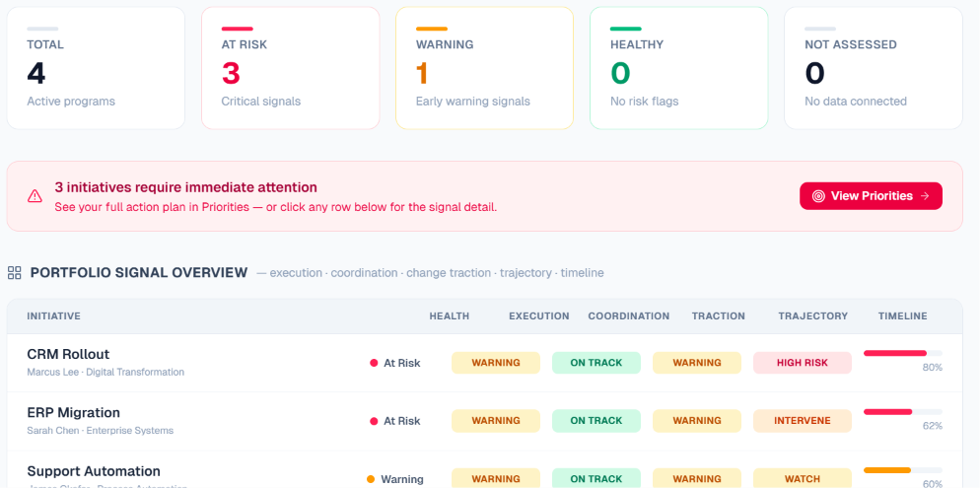The width and height of the screenshot is (980, 488).
Task: Click CRM Rollout coordination ON TRACK badge
Action: coord(596,363)
